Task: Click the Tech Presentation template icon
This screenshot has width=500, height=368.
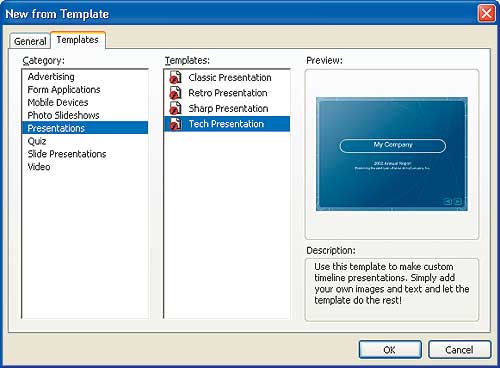Action: [x=176, y=124]
